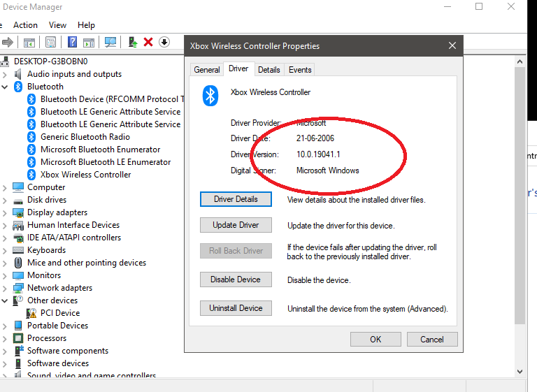The height and width of the screenshot is (392, 537).
Task: Switch to the Details tab
Action: tap(268, 69)
